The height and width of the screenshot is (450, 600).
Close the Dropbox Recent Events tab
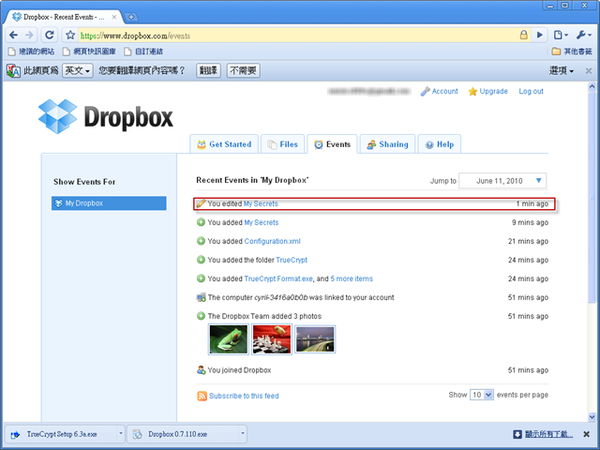[114, 17]
